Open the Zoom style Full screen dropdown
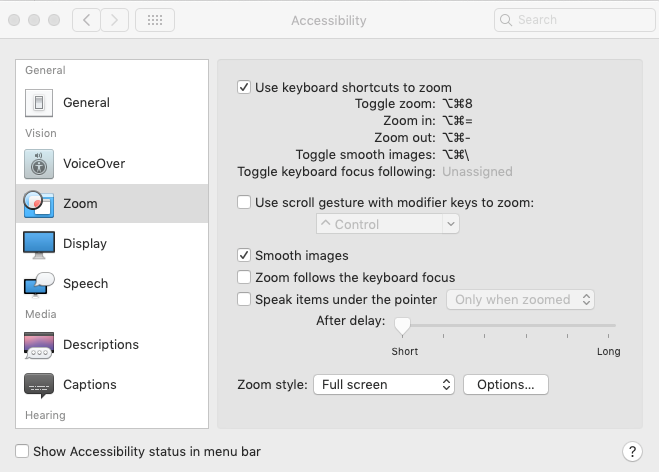This screenshot has width=659, height=472. (x=384, y=385)
